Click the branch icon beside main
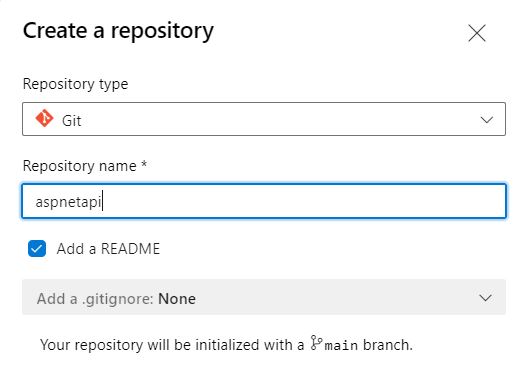The image size is (526, 372). 316,343
